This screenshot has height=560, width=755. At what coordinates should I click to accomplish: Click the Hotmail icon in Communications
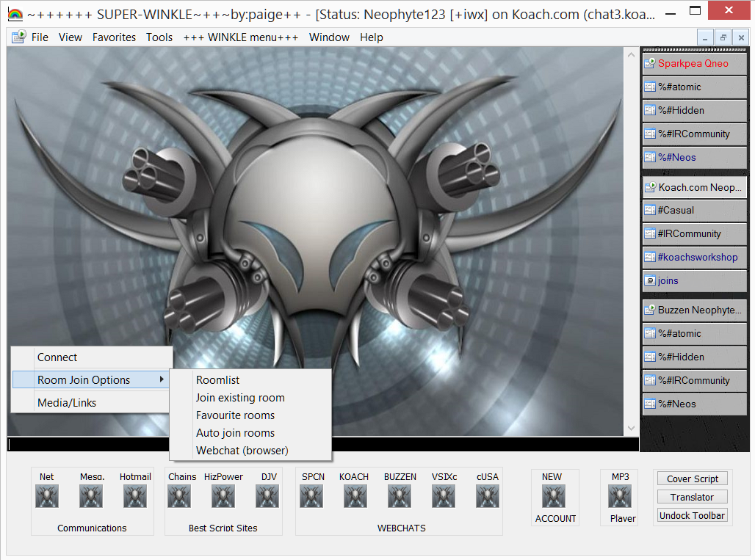pos(135,497)
